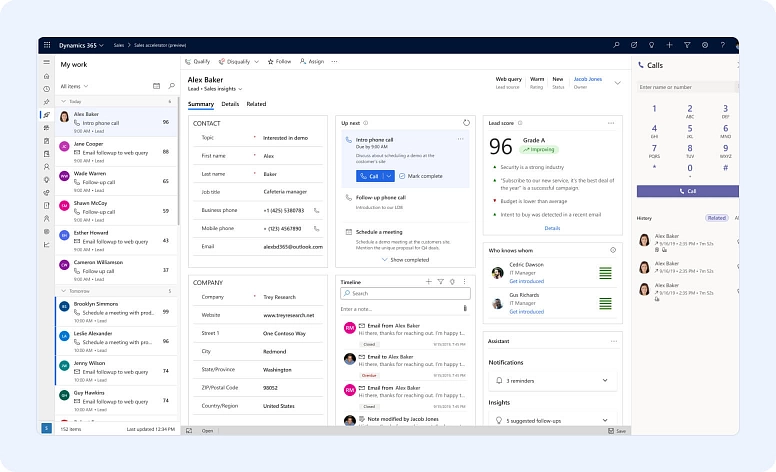Open the All items filter dropdown
Image resolution: width=776 pixels, height=472 pixels.
[x=74, y=86]
